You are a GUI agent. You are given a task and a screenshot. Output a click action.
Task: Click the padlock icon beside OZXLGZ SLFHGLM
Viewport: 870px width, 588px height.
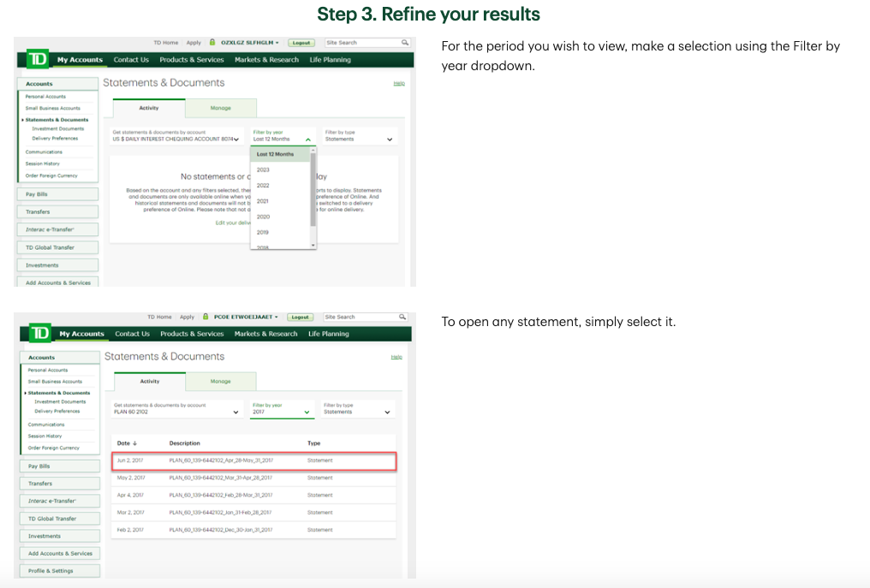click(x=212, y=42)
